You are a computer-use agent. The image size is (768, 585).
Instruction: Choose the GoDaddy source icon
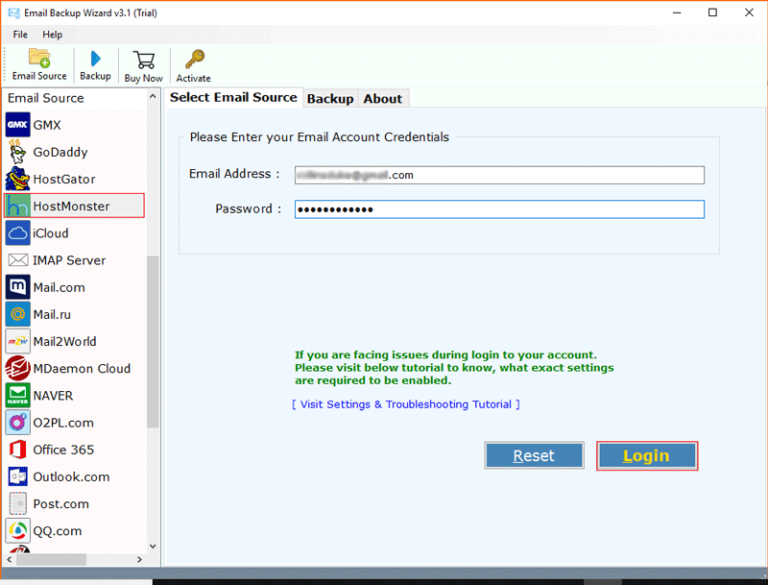click(18, 152)
